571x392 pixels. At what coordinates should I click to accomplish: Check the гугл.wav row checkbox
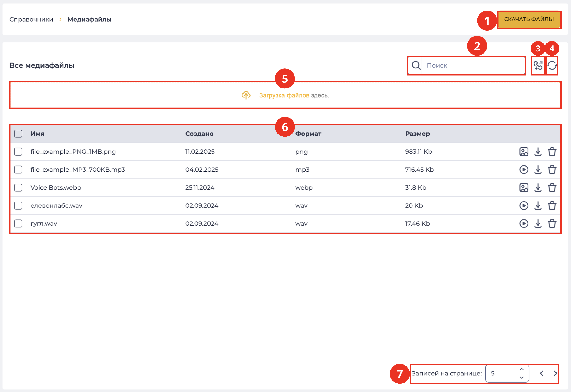tap(18, 224)
